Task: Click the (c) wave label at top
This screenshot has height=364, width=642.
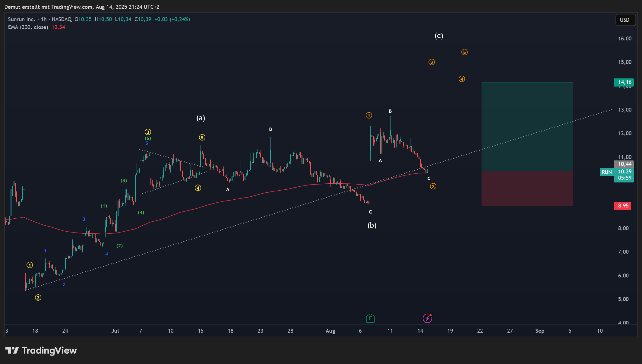Action: pyautogui.click(x=439, y=36)
